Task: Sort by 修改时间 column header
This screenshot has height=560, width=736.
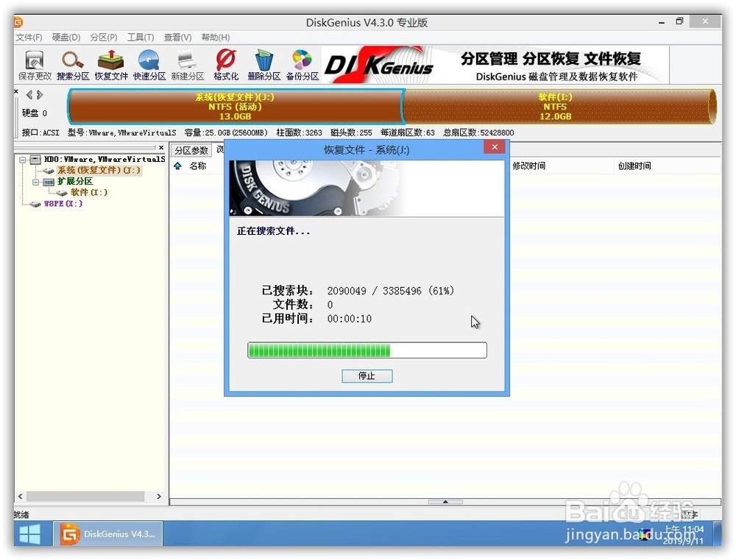Action: tap(562, 166)
